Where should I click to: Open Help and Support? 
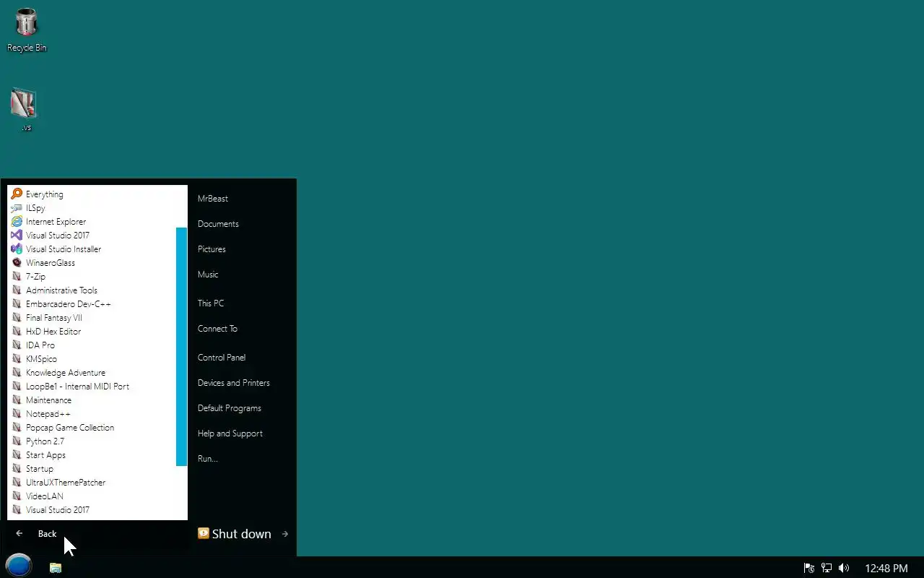coord(230,433)
